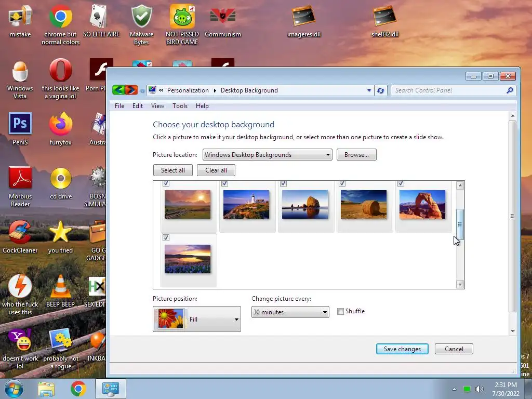Select the 'cd drive' disc icon
Image resolution: width=532 pixels, height=399 pixels.
click(61, 182)
